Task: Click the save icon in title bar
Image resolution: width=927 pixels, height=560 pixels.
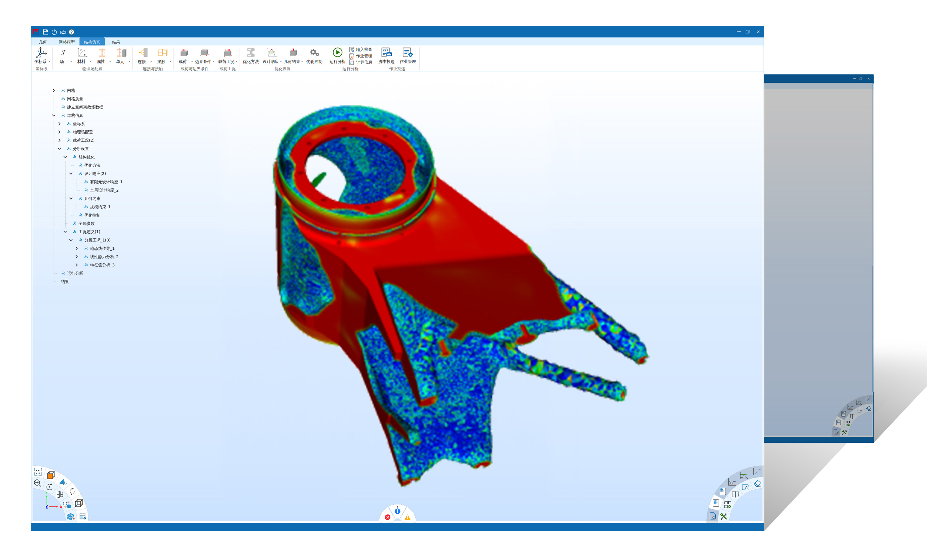Action: (46, 32)
